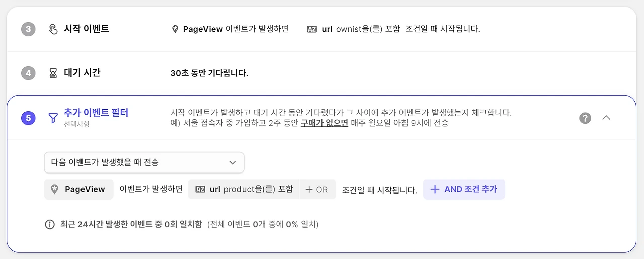Click the 추가 이벤트 필터 heading

96,113
